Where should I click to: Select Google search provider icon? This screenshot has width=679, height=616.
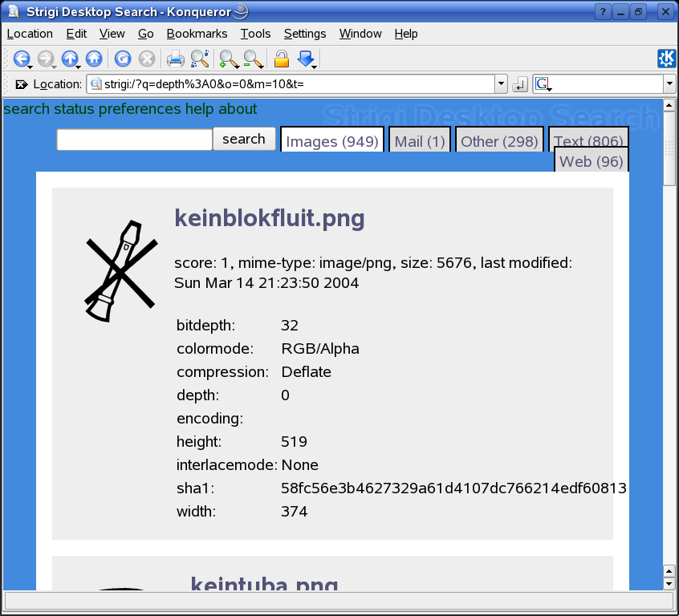coord(543,83)
